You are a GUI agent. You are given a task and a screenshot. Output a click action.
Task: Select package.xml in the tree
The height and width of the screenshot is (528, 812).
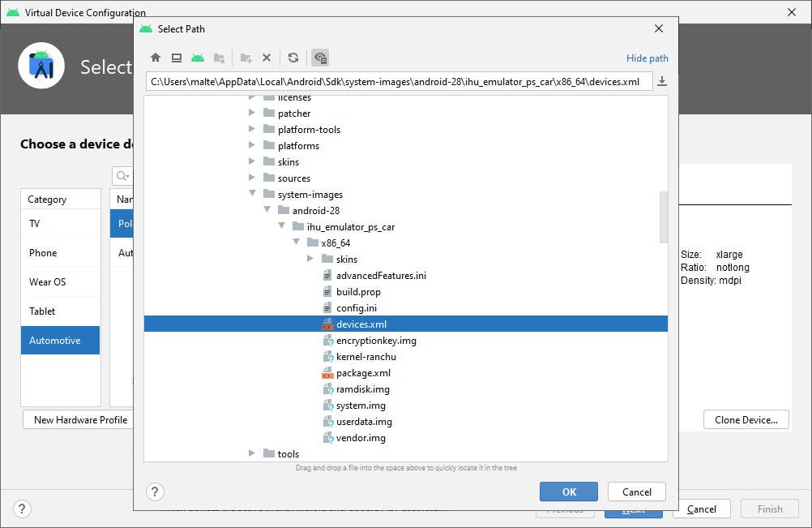click(x=363, y=373)
